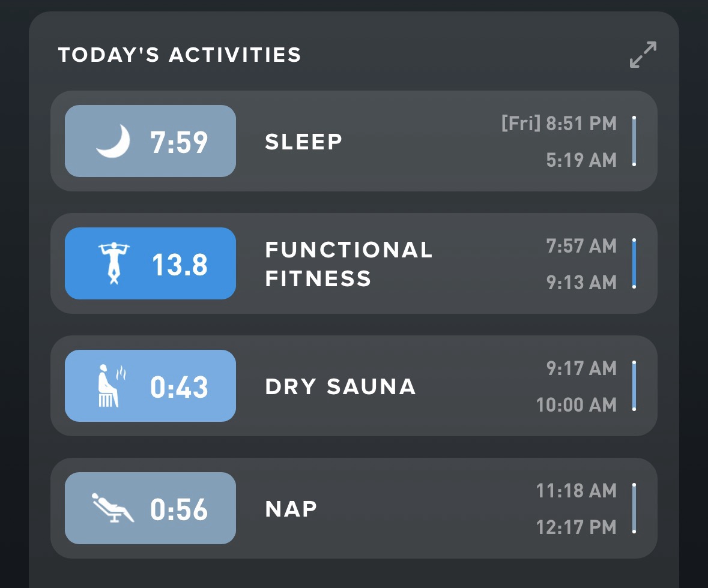The image size is (708, 588).
Task: Select the Nap activity label
Action: [x=291, y=509]
